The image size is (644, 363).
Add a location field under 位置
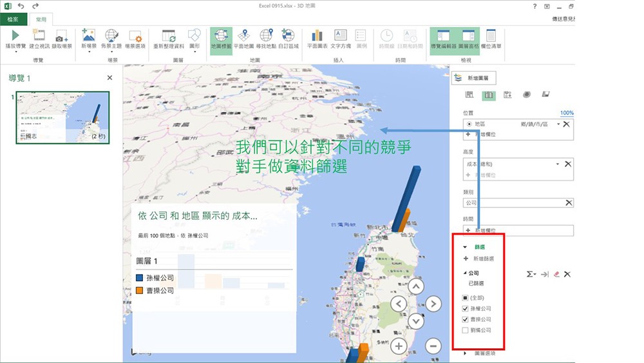[x=481, y=134]
